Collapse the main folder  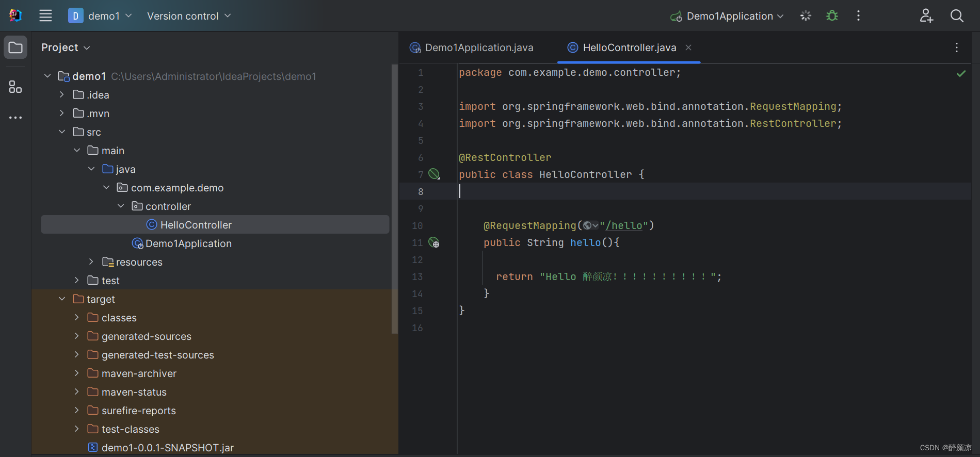pos(77,151)
